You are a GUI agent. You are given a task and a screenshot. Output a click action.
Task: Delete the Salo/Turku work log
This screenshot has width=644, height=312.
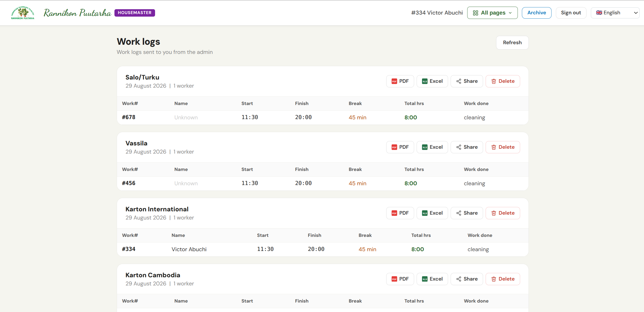503,81
